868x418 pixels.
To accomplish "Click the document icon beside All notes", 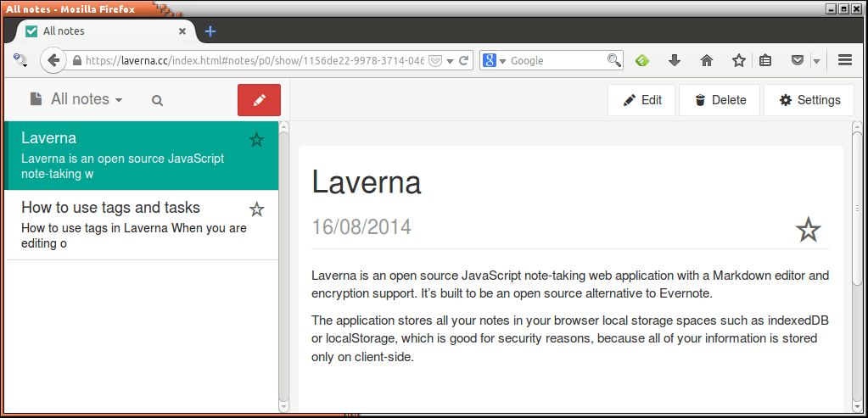I will pos(36,99).
